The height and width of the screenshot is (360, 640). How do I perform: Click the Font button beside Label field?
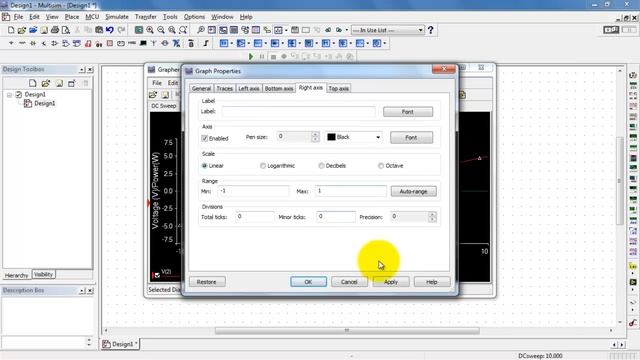(408, 111)
